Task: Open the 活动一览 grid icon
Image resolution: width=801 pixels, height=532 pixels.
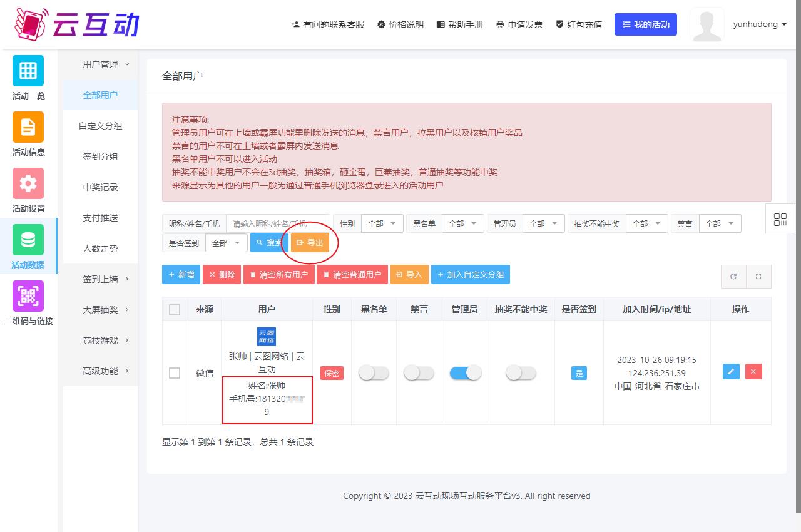Action: [28, 71]
